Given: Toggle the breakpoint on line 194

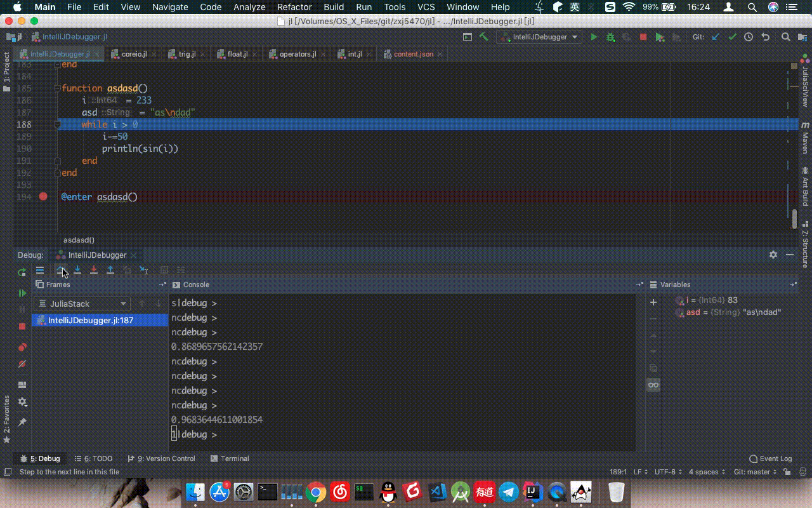Looking at the screenshot, I should 43,197.
